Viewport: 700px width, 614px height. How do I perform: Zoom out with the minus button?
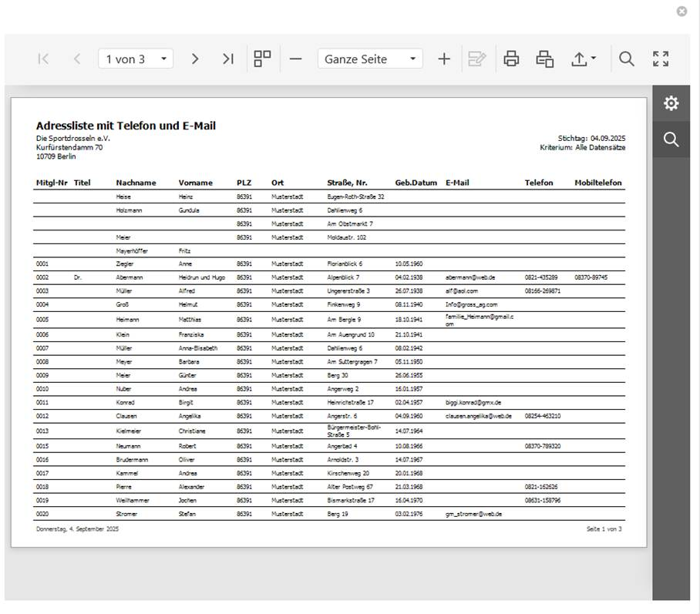coord(295,59)
